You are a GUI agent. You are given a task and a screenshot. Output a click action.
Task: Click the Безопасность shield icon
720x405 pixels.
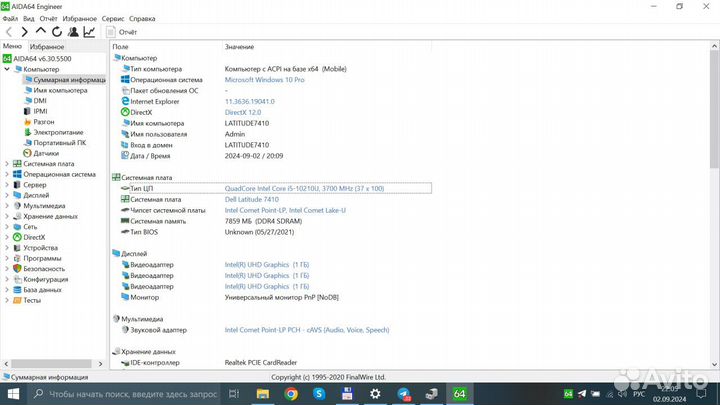tap(17, 269)
